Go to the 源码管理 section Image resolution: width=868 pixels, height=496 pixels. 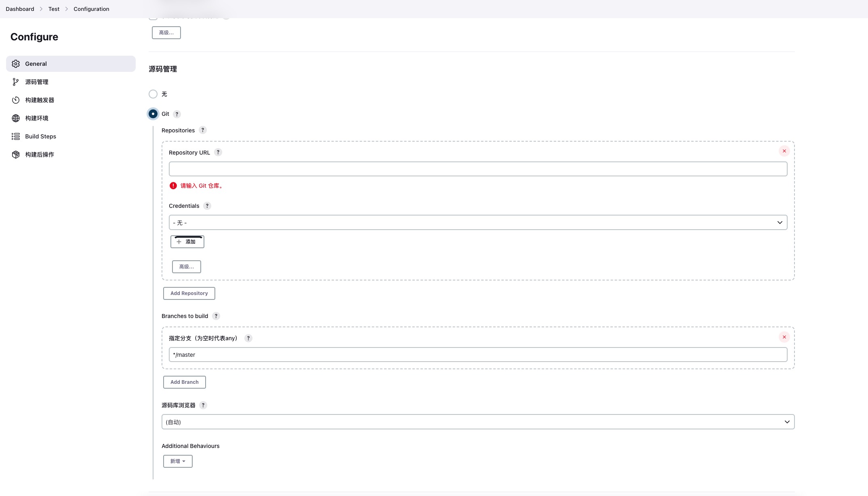coord(71,82)
